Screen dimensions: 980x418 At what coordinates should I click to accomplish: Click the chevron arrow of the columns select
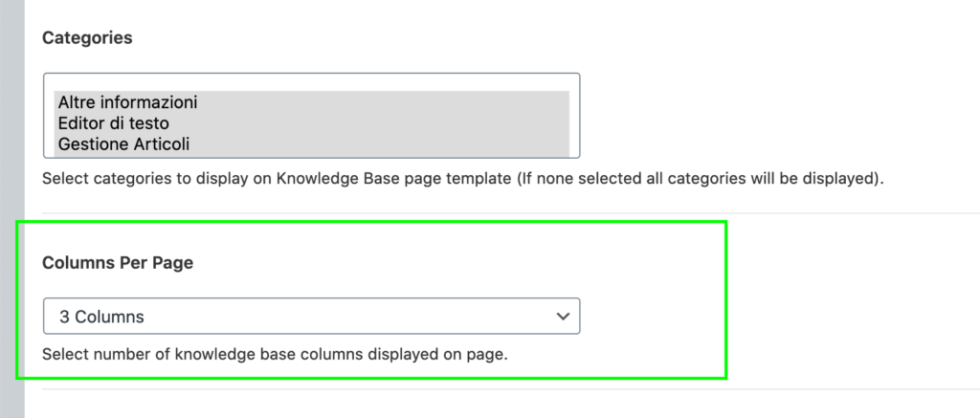tap(563, 316)
